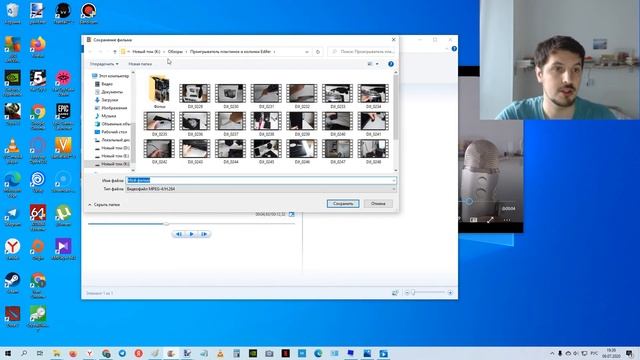The image size is (640, 360).
Task: Step to previous frame in Movie Maker
Action: (178, 234)
